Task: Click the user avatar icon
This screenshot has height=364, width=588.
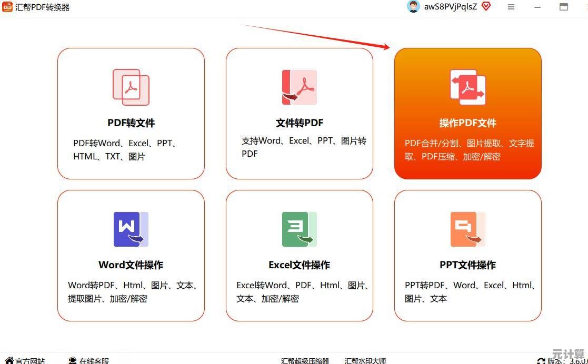Action: [413, 7]
